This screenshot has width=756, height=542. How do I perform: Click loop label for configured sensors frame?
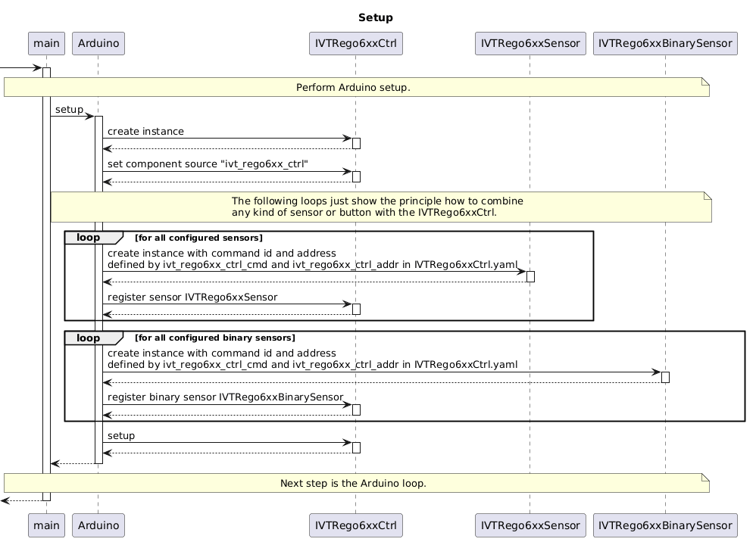coord(93,238)
